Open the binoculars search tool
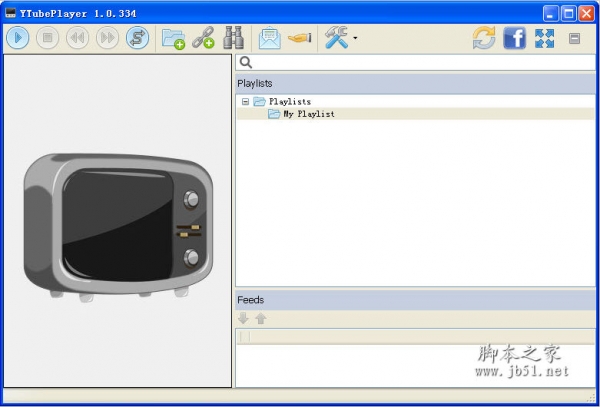Screen dimensions: 600x407 click(233, 37)
